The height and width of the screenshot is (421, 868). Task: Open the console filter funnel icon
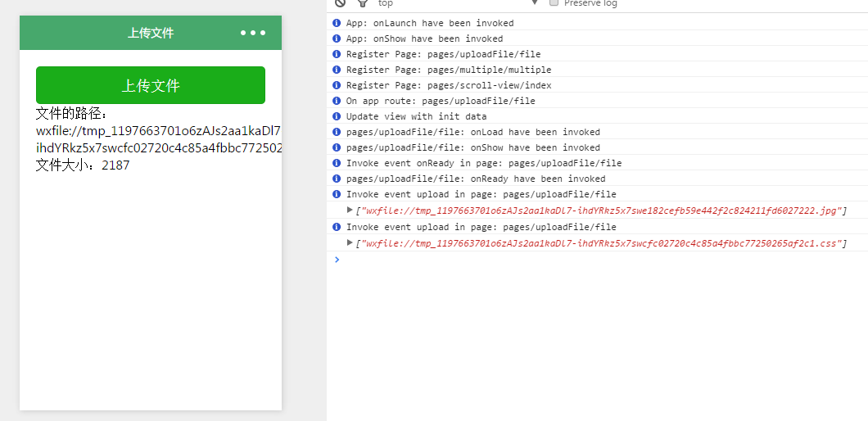tap(363, 2)
